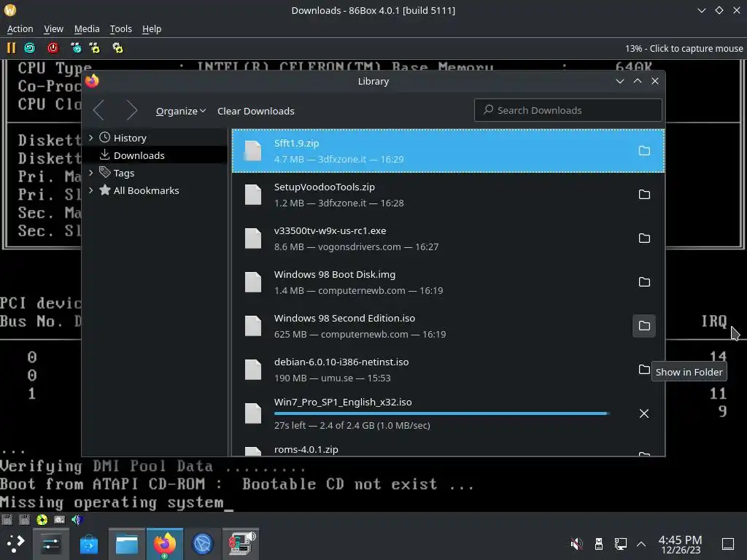Click the sound status icon in 86Box
Screen dimensions: 747x560
click(77, 519)
